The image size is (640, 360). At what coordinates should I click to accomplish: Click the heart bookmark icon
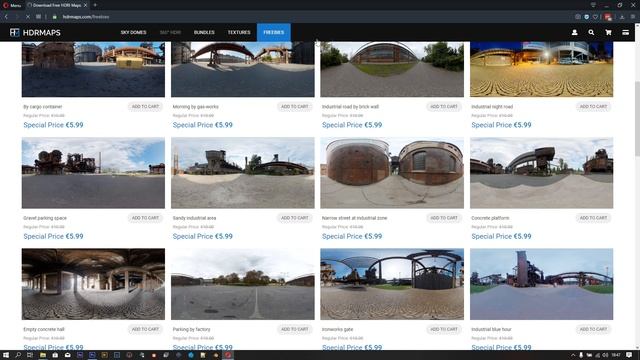(x=596, y=17)
